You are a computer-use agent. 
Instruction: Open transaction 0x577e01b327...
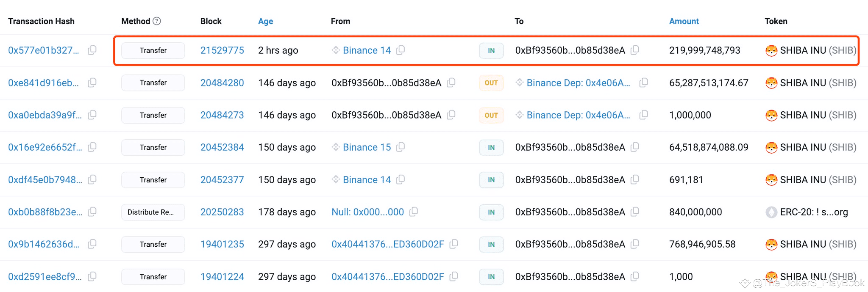(44, 50)
